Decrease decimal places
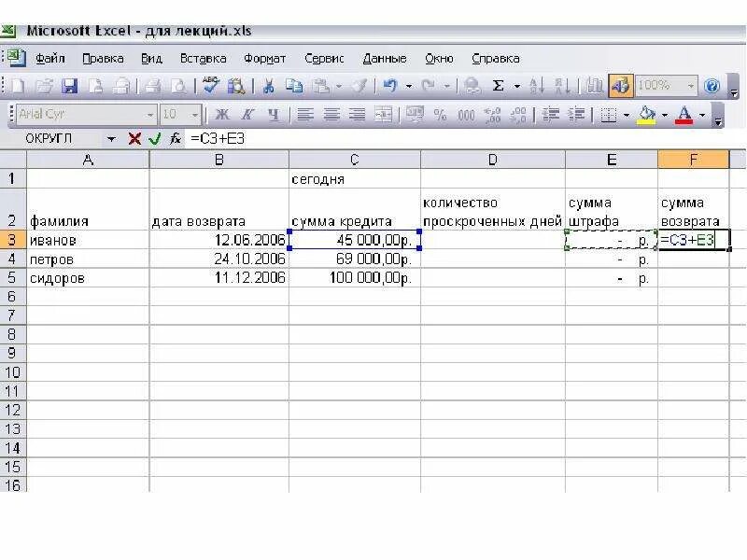Viewport: 747px width, 560px height. 518,114
